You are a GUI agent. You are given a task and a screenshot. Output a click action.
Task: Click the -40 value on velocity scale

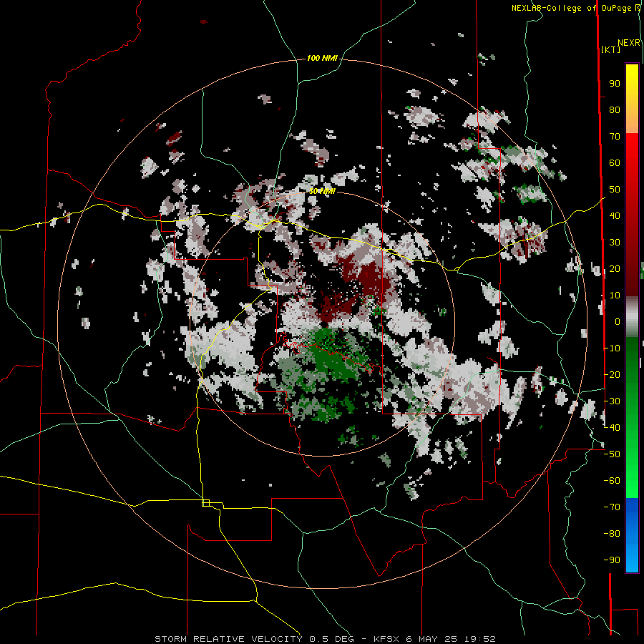pos(612,428)
